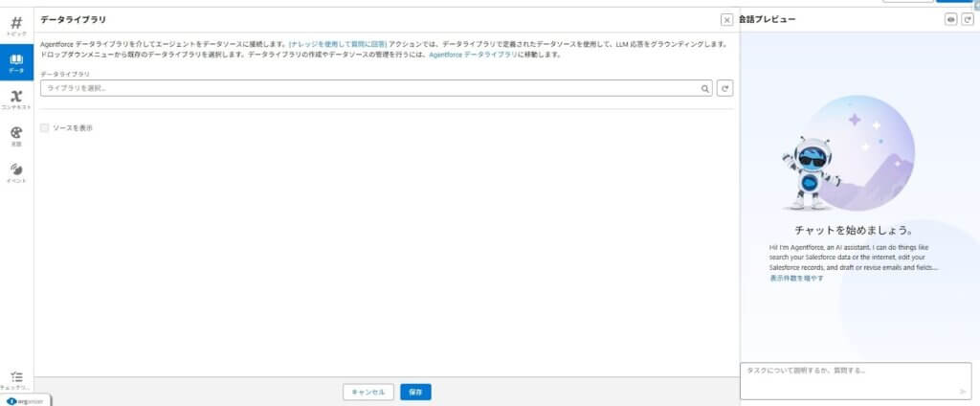980x406 pixels.
Task: Click the 保存 button
Action: [415, 393]
